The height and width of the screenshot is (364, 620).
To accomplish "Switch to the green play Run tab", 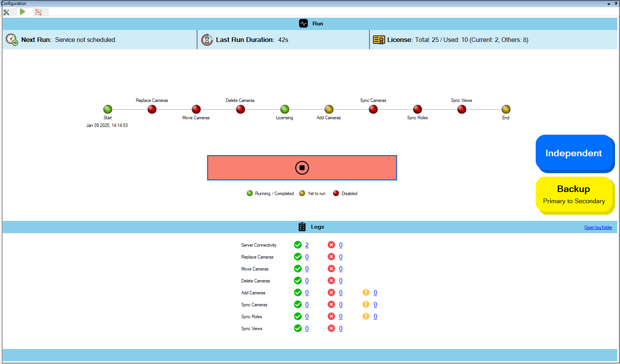I will pyautogui.click(x=23, y=12).
